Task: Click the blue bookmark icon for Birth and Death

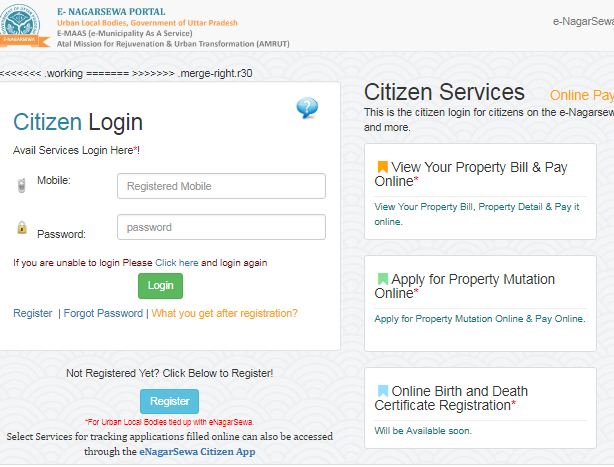Action: point(382,391)
